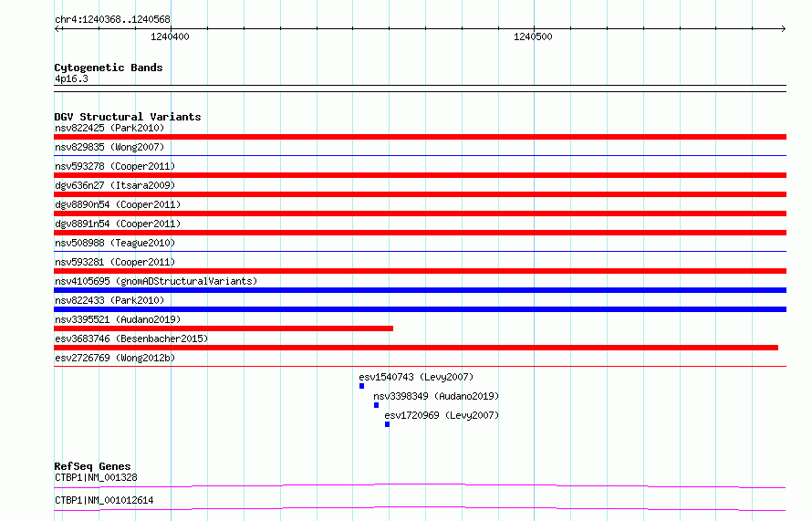Click the ruler's left arrow end
This screenshot has width=812, height=521.
point(57,28)
